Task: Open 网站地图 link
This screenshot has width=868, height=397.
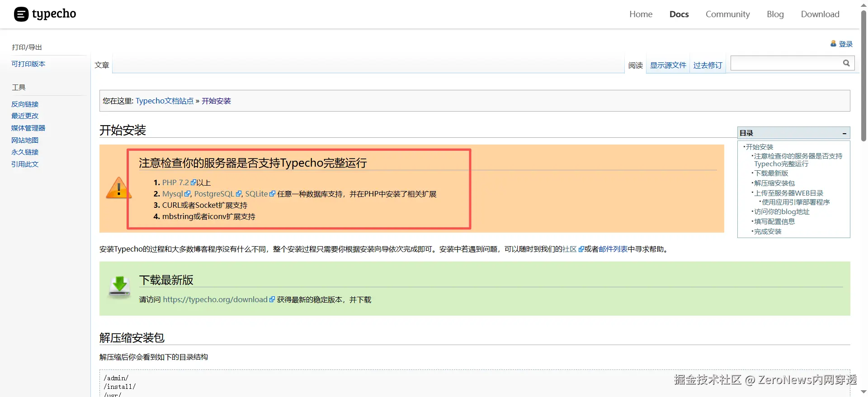Action: (25, 140)
